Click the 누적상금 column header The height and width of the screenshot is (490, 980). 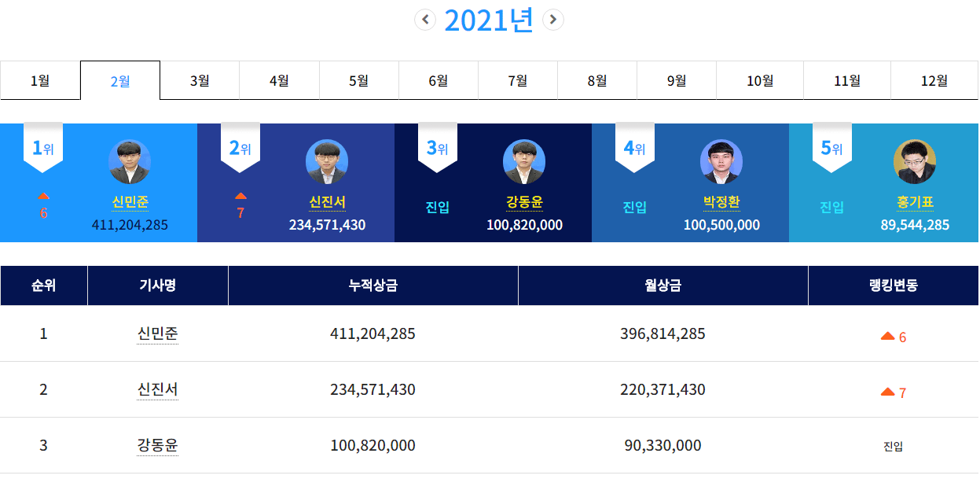pos(373,286)
